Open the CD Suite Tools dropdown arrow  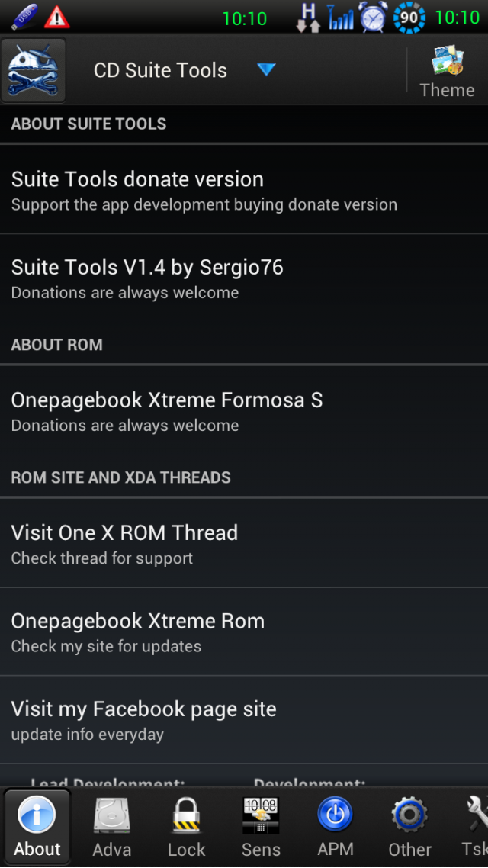pyautogui.click(x=266, y=69)
